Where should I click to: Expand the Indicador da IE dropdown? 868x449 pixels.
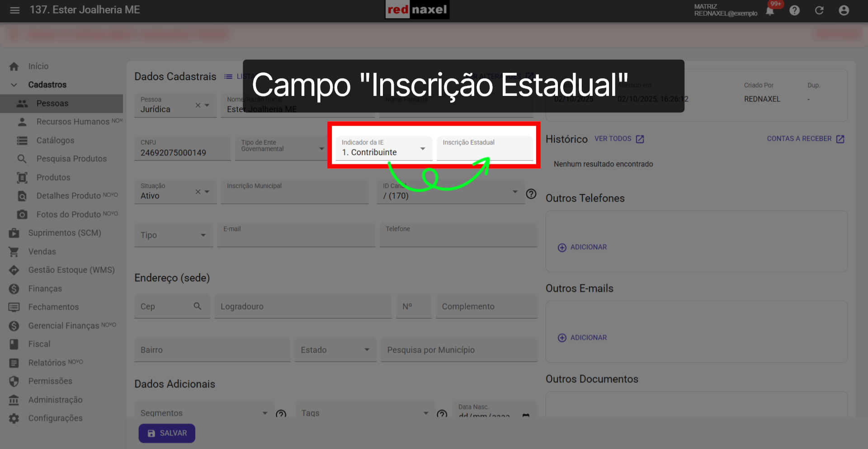(423, 148)
